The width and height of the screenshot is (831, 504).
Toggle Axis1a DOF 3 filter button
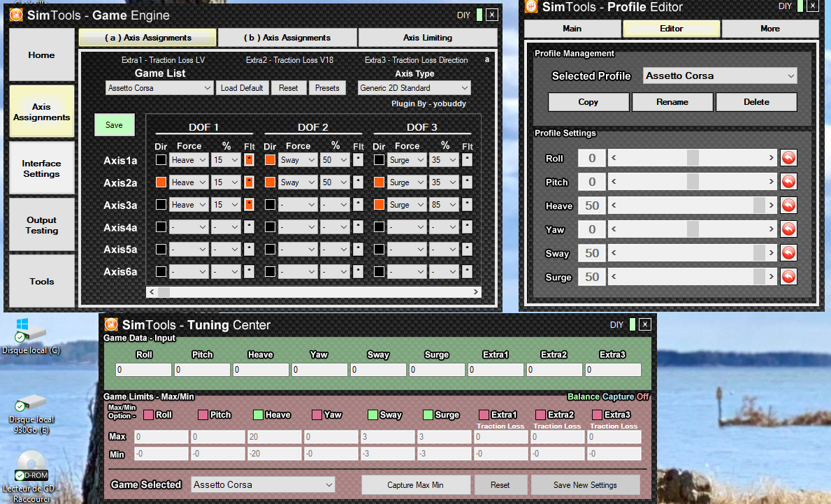(467, 159)
